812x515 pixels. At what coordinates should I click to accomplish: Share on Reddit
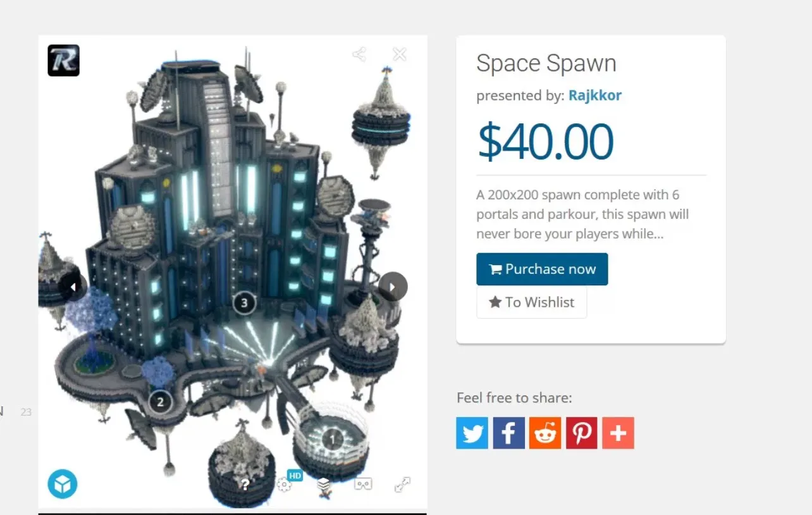pos(545,433)
